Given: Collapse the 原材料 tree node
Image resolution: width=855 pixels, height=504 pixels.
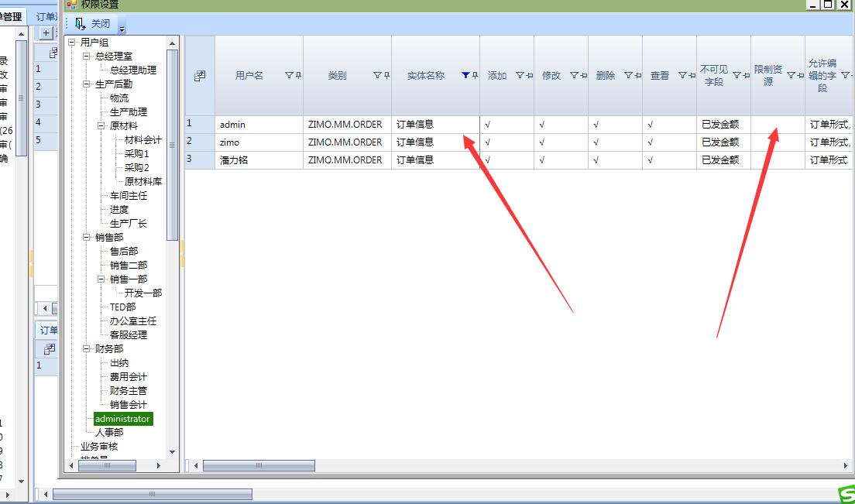Looking at the screenshot, I should point(101,125).
